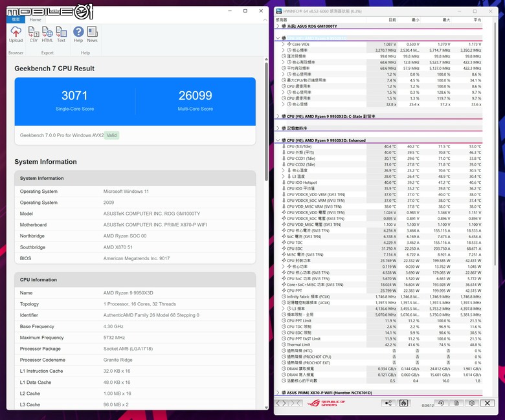Viewport: 505px width, 420px height.
Task: Click single-core score 3071
Action: 74,96
